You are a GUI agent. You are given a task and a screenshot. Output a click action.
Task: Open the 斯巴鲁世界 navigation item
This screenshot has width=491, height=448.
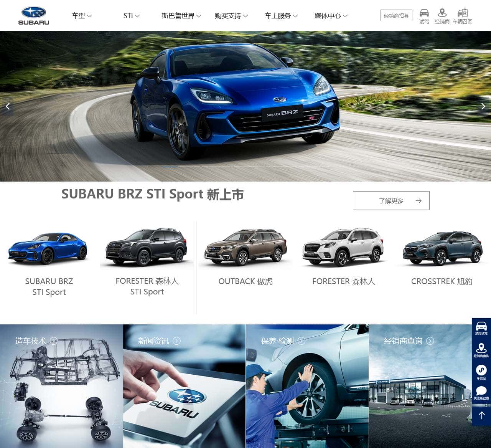coord(178,16)
